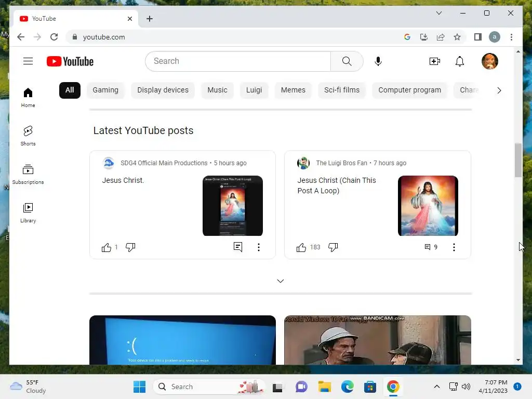Open the 9 comments on Luigi Bros post
Viewport: 532px width, 399px height.
(x=431, y=247)
